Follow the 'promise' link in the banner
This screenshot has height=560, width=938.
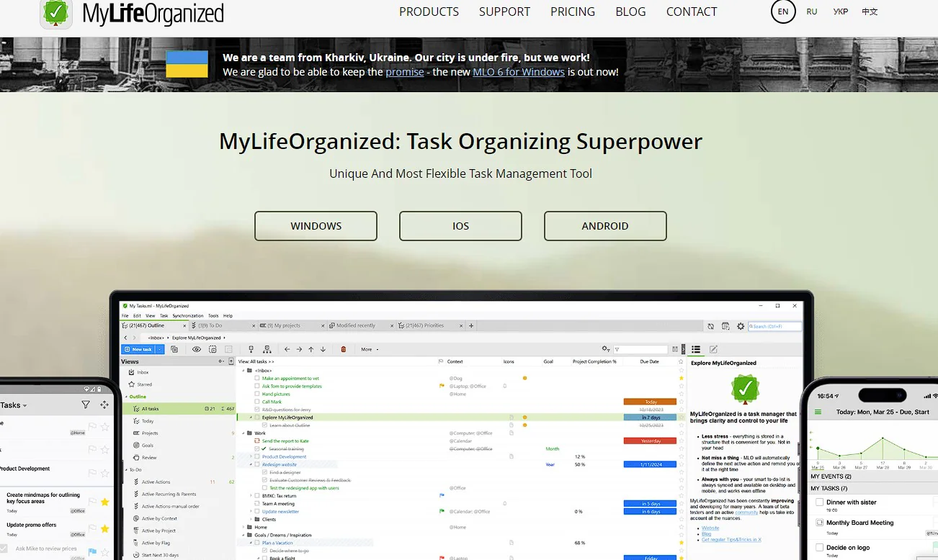[405, 72]
